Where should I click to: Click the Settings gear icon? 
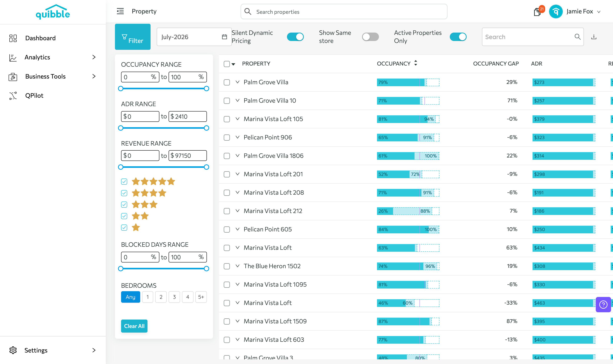pyautogui.click(x=13, y=350)
